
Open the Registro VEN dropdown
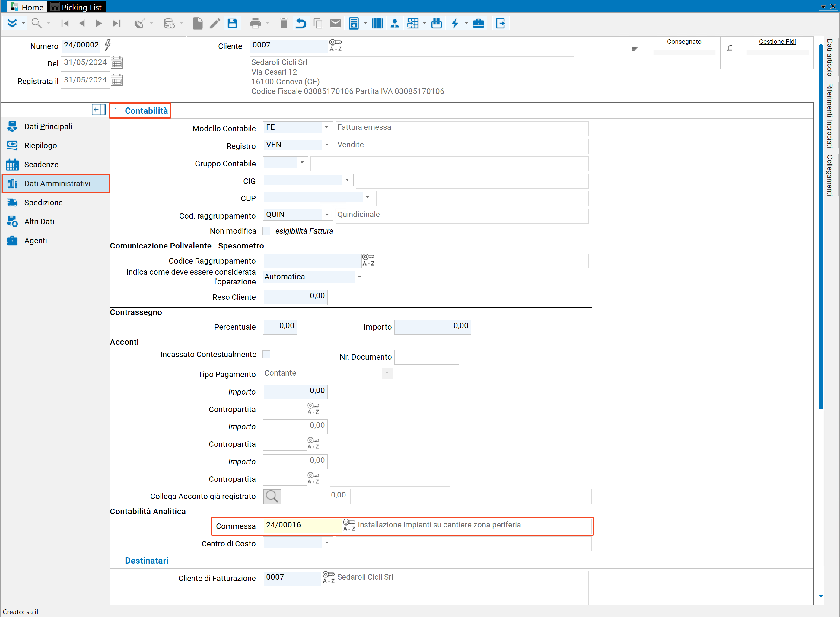(x=327, y=145)
